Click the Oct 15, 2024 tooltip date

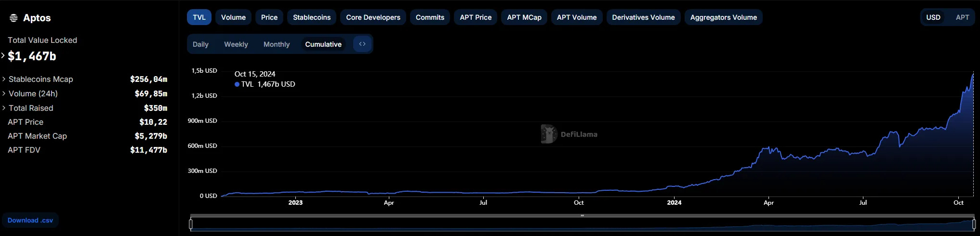pos(255,74)
